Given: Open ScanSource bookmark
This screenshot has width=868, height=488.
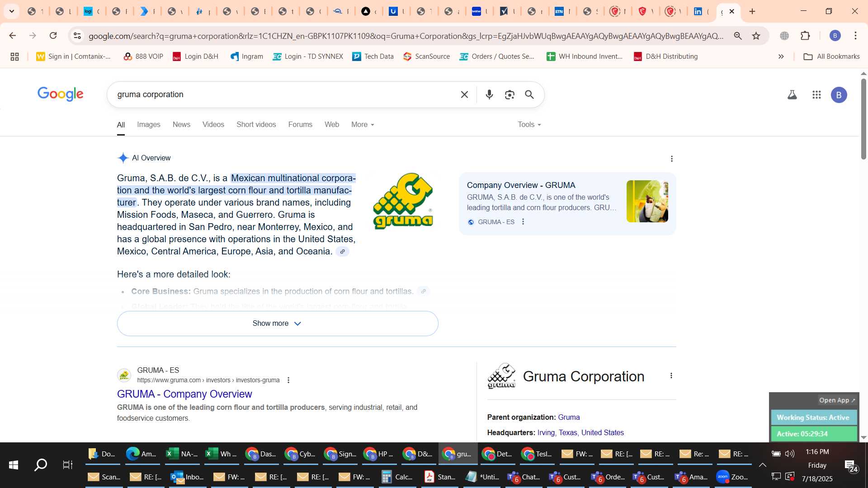Looking at the screenshot, I should click(x=427, y=56).
